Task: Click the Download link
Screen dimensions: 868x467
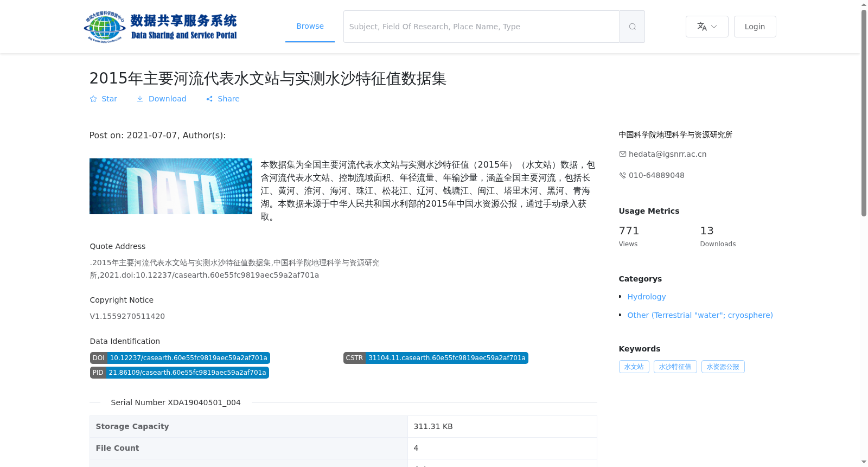Action: point(161,99)
